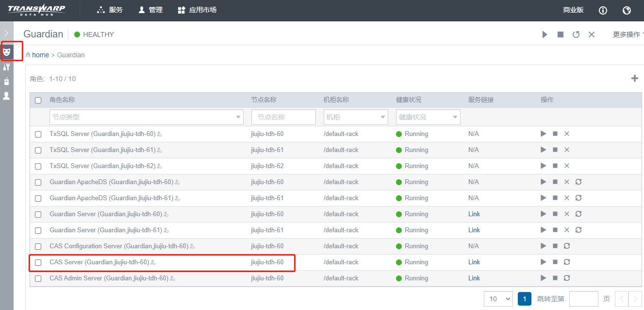Expand the 健康状况 health filter dropdown
644x310 pixels.
pyautogui.click(x=428, y=117)
